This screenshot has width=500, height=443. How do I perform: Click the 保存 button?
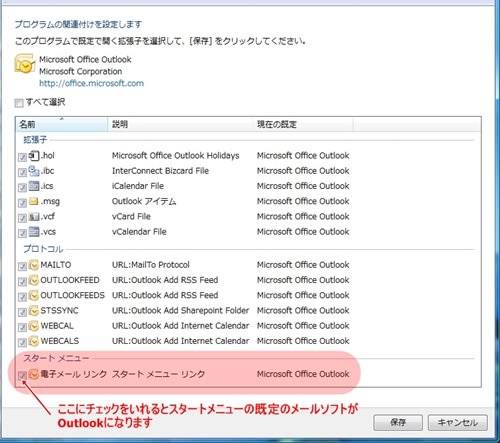(x=398, y=423)
